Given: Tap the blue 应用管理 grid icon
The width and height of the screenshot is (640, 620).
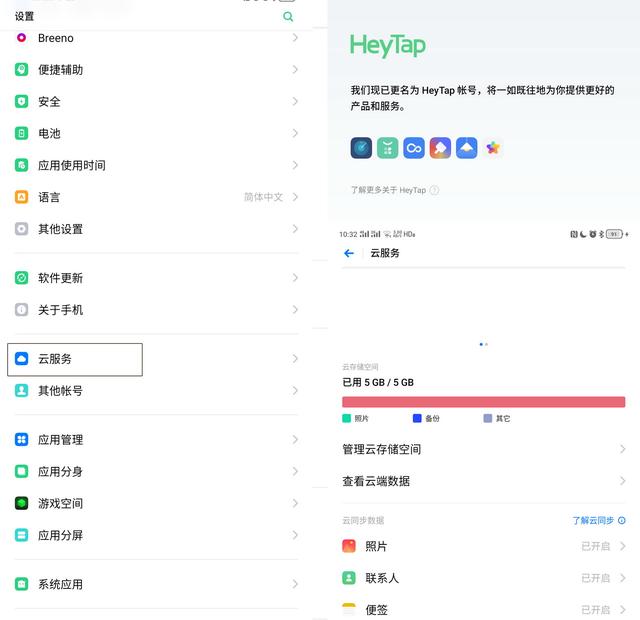Looking at the screenshot, I should (x=21, y=439).
